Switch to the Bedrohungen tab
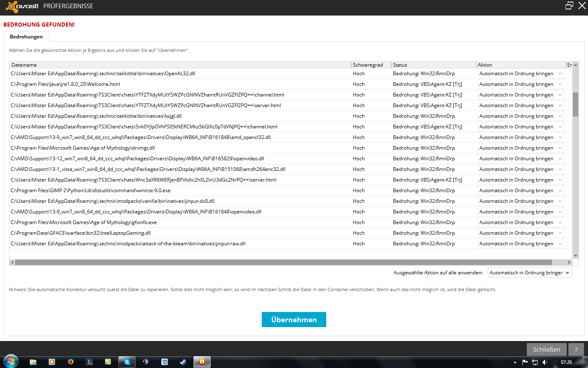Screen dimensions: 588x368 [26, 37]
